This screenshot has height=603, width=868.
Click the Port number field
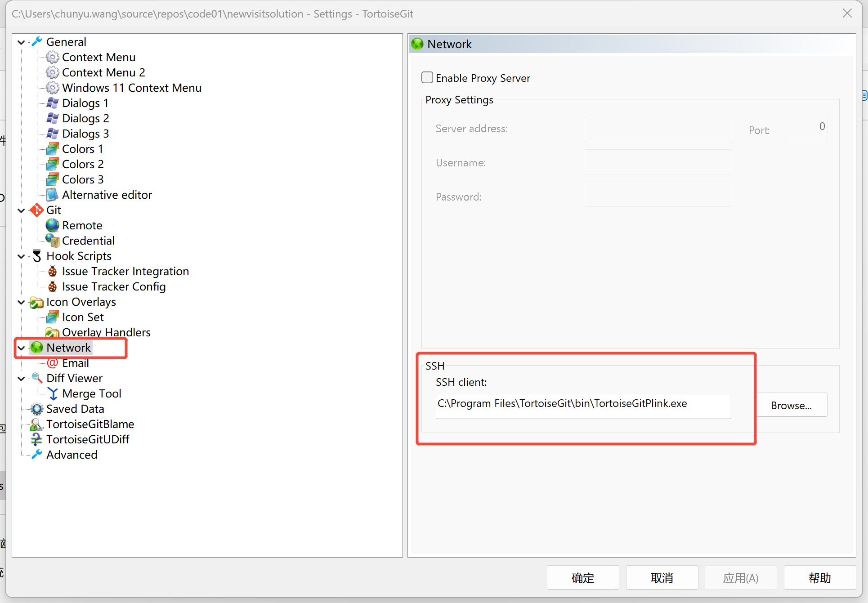805,129
